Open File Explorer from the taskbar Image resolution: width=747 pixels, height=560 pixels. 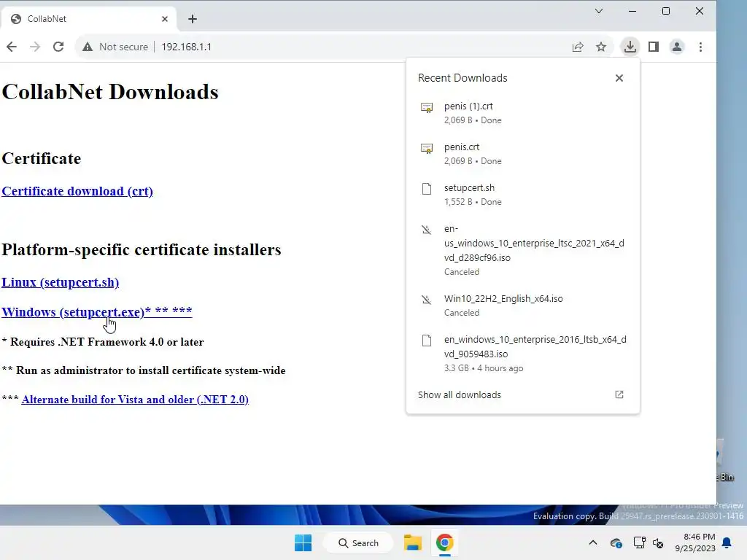413,542
